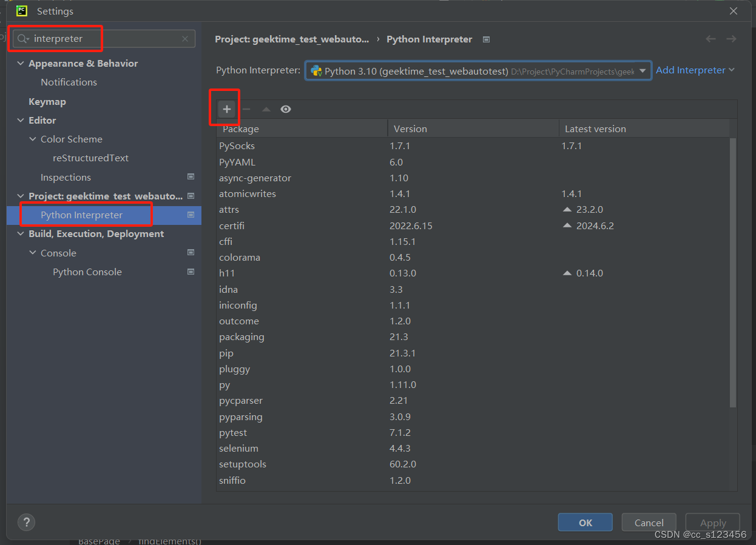Click the project-level settings icon beside the Python Interpreter breadcrumb
Viewport: 756px width, 545px height.
(x=486, y=39)
